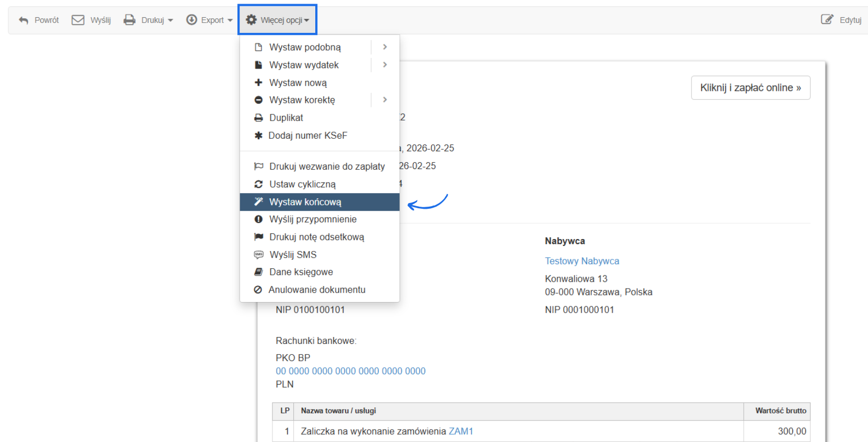Expand the Wystaw wydatek submenu arrow
Image resolution: width=868 pixels, height=442 pixels.
click(x=385, y=65)
